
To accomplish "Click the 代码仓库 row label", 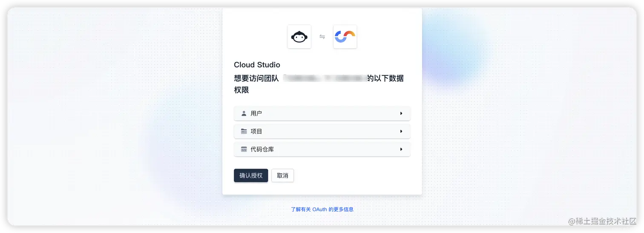I will pyautogui.click(x=262, y=149).
